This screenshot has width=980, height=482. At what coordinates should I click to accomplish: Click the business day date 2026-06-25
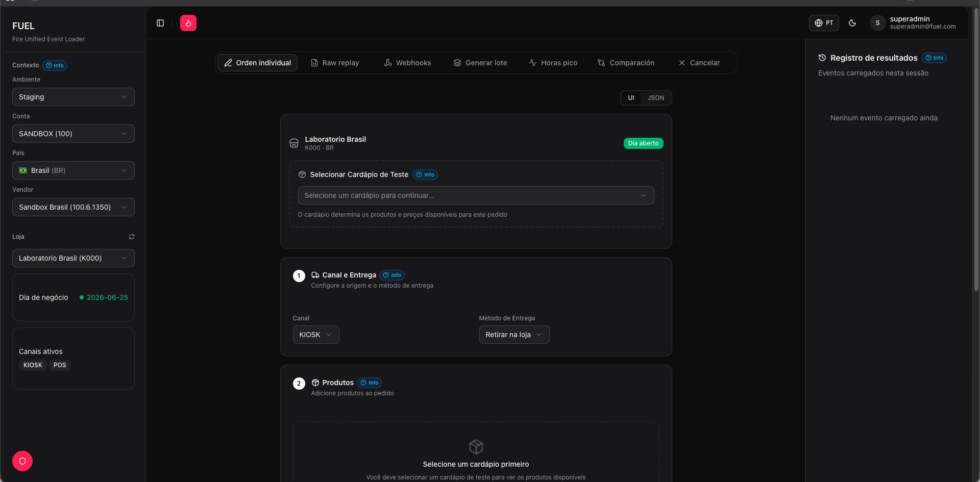point(107,297)
